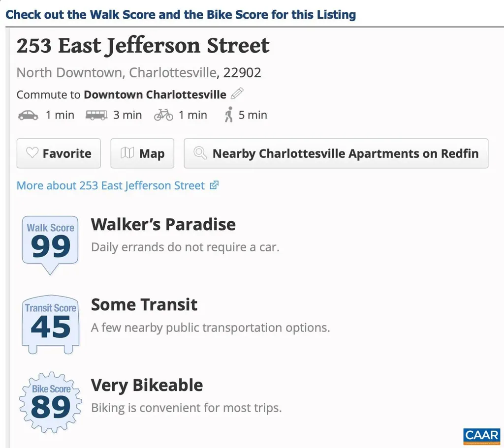The image size is (504, 448).
Task: Click the Transit Score bus badge
Action: [50, 322]
